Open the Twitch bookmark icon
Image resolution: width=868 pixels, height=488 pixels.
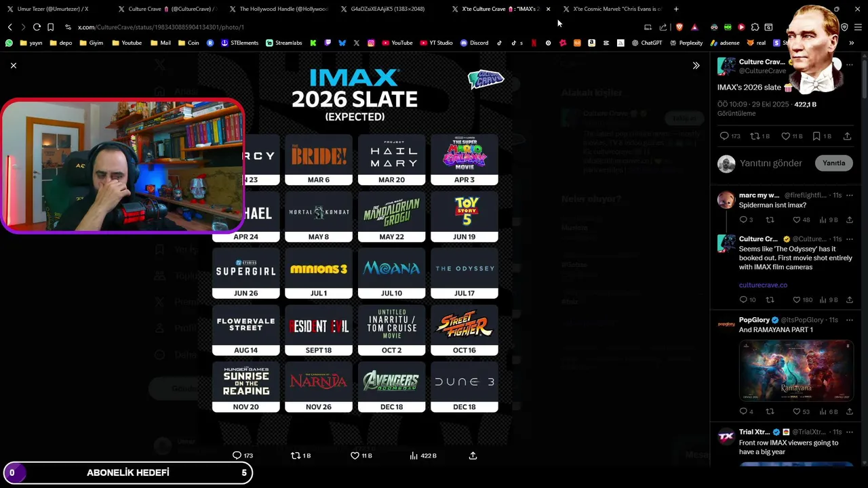point(328,43)
